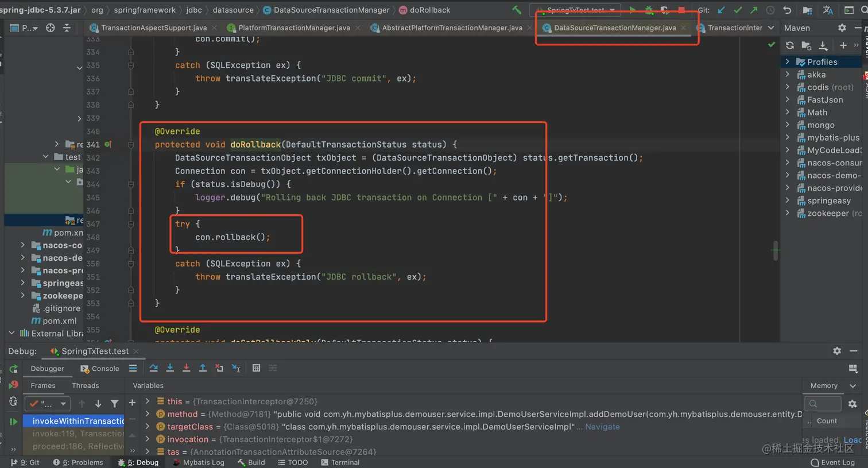
Task: Add new watch with plus icon
Action: (132, 403)
